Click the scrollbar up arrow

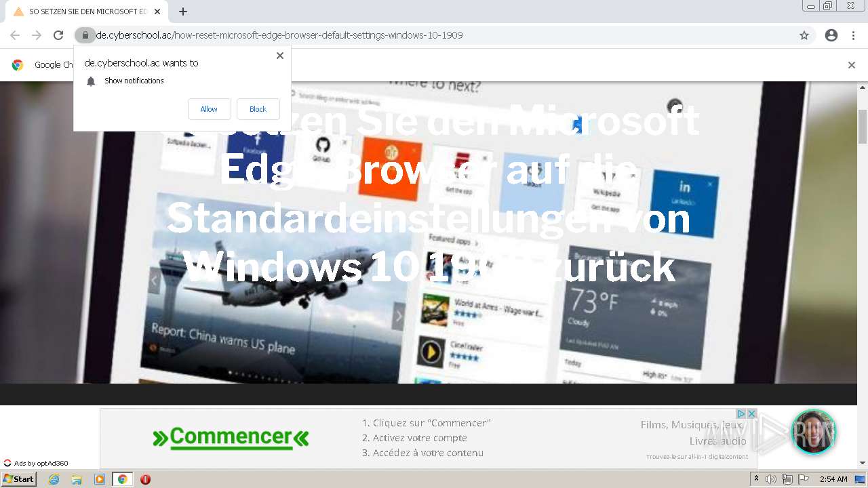click(x=863, y=89)
